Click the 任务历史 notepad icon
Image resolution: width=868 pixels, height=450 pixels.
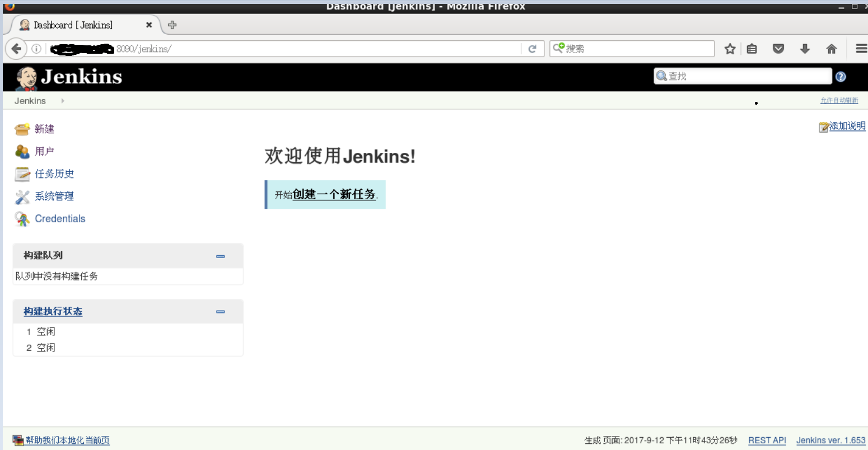[x=22, y=174]
